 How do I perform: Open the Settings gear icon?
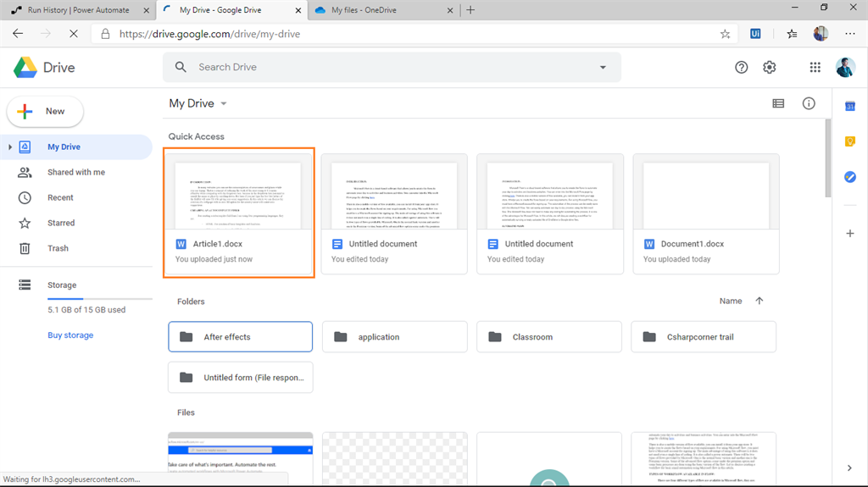pos(770,68)
